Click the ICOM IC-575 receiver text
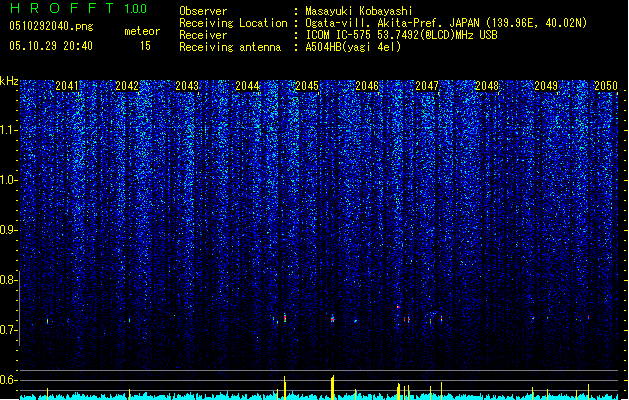The height and width of the screenshot is (400, 629). 401,35
